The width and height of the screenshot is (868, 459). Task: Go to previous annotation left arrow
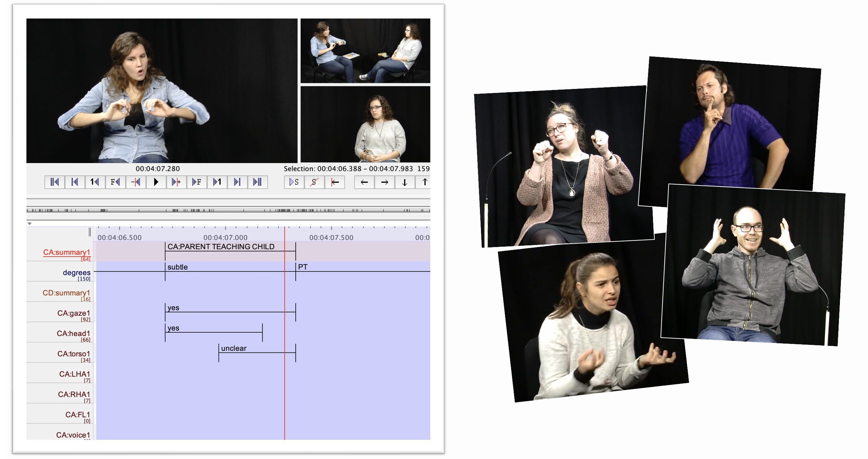click(x=364, y=182)
